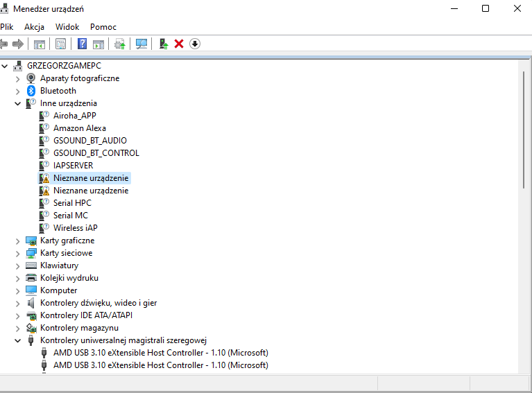This screenshot has width=532, height=393.
Task: Toggle the console tree pane toolbar icon
Action: pyautogui.click(x=40, y=44)
